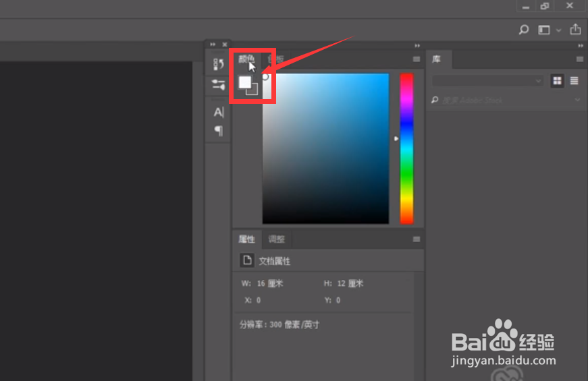Click the 分辨率: 300 像素/英寸 text
Screen dimensions: 588x381
coord(279,324)
